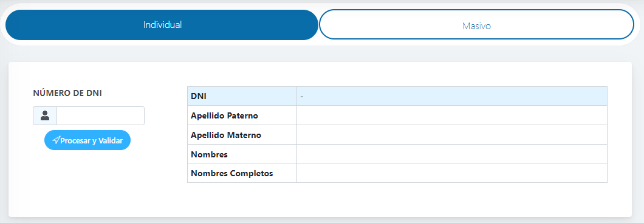Click the empty Apellido Paterno value cell
Image resolution: width=644 pixels, height=223 pixels.
click(x=452, y=115)
